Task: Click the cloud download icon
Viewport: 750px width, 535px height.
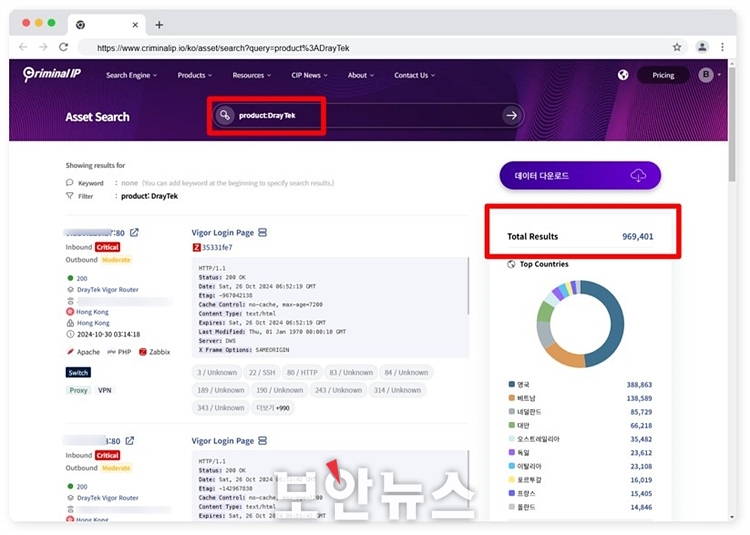Action: (638, 175)
